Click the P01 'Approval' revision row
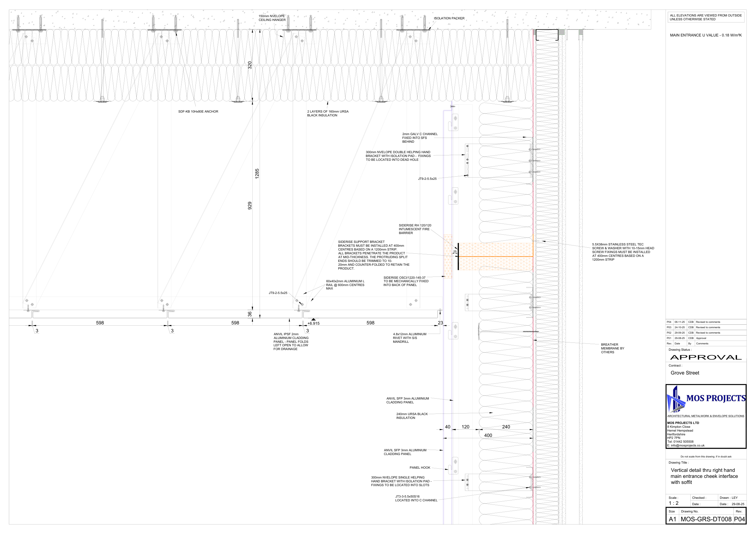Viewport: 756px width, 534px height. (706, 338)
